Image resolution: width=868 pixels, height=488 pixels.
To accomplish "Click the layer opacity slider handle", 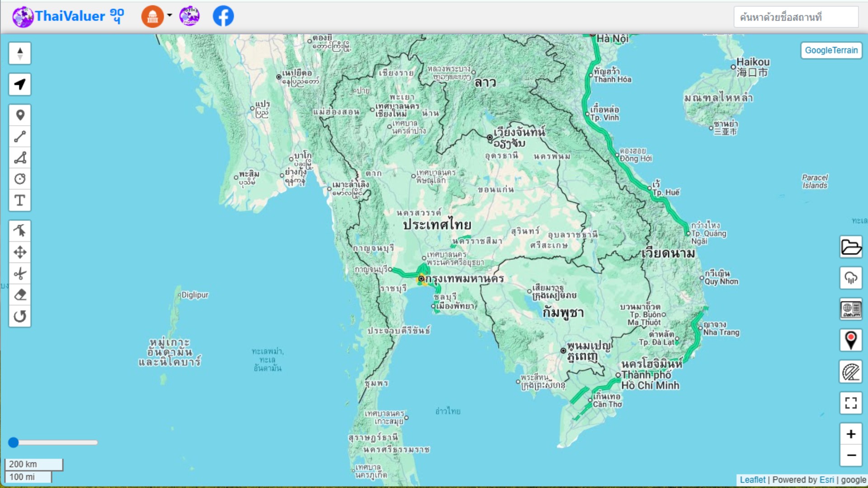I will tap(14, 442).
